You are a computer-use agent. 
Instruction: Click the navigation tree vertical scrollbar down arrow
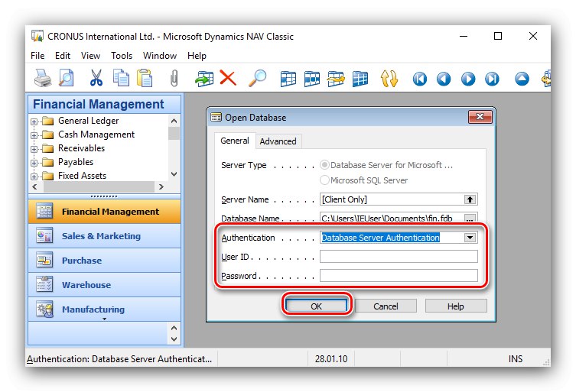tap(174, 174)
